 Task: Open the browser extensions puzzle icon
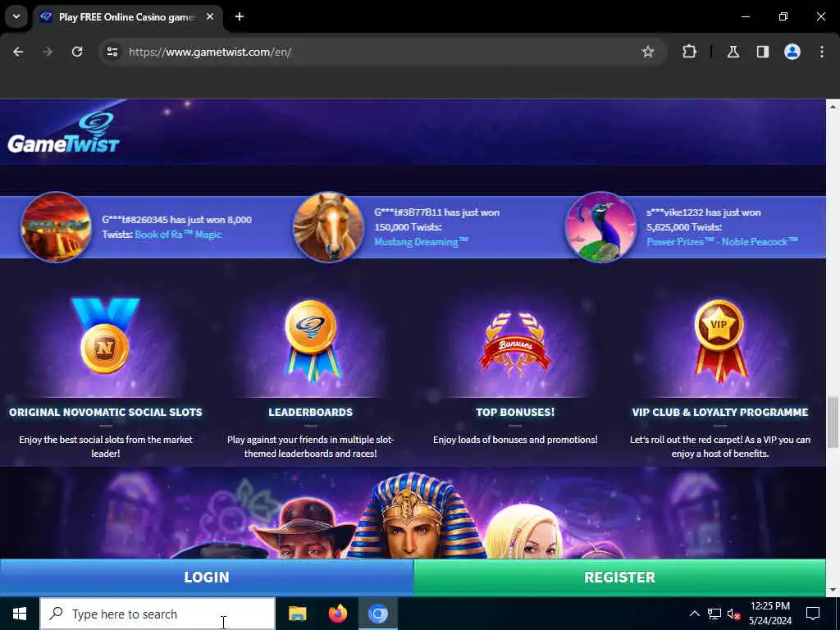689,52
